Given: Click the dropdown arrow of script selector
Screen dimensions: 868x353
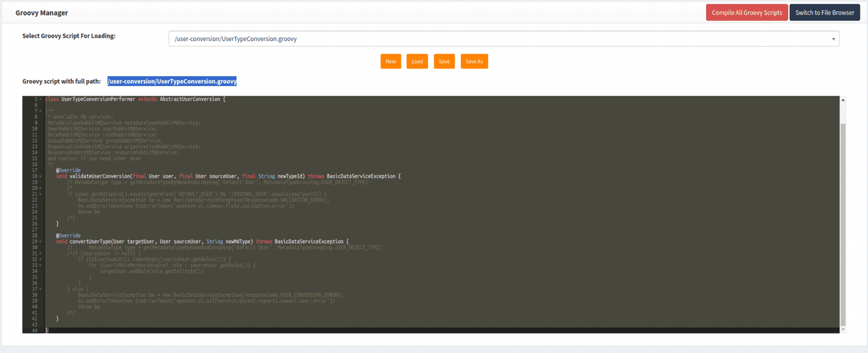Looking at the screenshot, I should click(833, 39).
